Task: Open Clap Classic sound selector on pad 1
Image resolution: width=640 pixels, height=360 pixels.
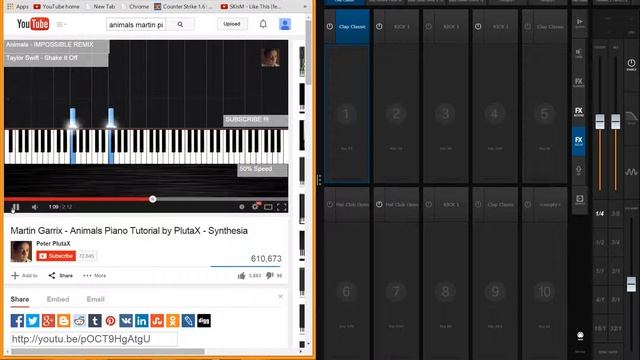Action: [352, 27]
